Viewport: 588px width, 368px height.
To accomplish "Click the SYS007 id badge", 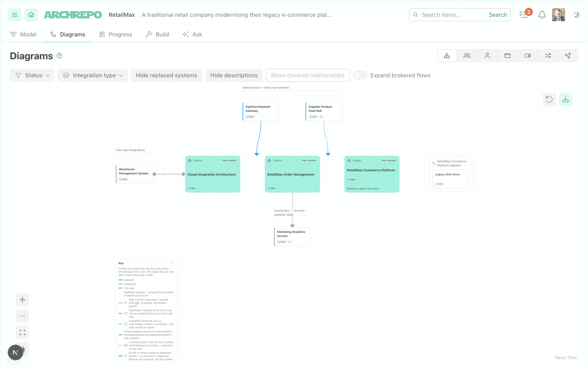I will (272, 188).
